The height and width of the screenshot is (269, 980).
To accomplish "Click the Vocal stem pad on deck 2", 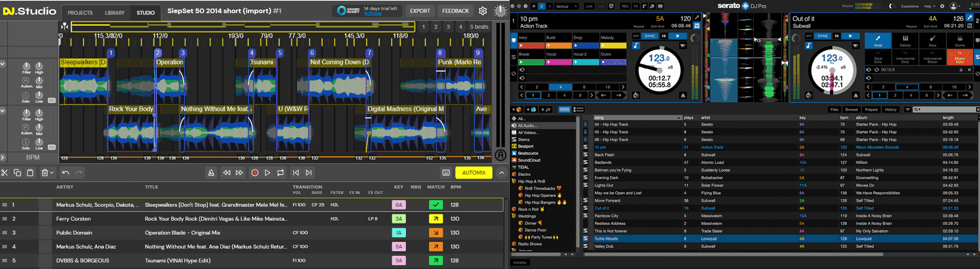I will click(877, 40).
